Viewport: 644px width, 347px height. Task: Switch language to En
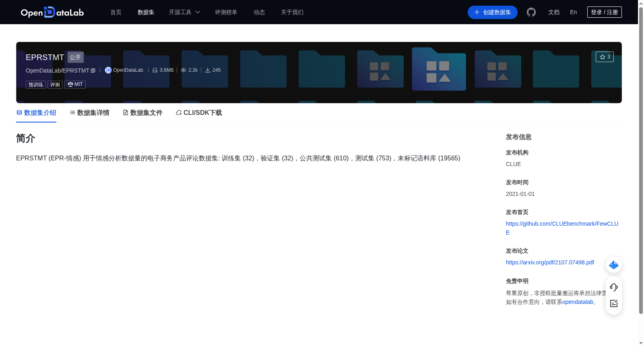pos(573,12)
